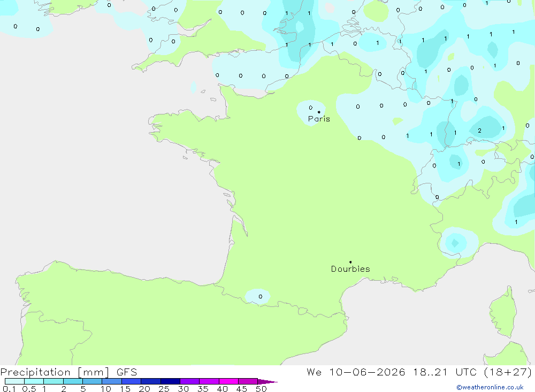Click the GFS model label

pyautogui.click(x=127, y=372)
